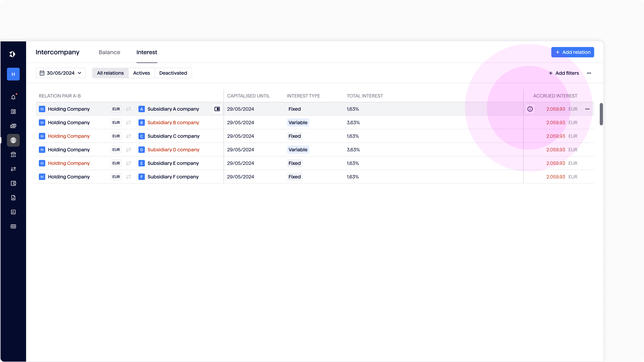Open the table grid icon in sidebar
Image resolution: width=644 pixels, height=362 pixels.
[13, 226]
